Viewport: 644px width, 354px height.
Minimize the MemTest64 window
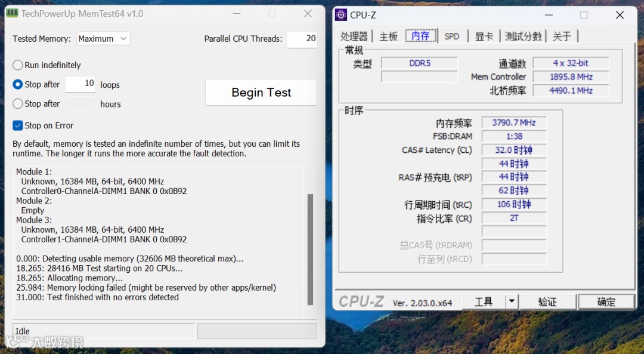click(x=237, y=14)
